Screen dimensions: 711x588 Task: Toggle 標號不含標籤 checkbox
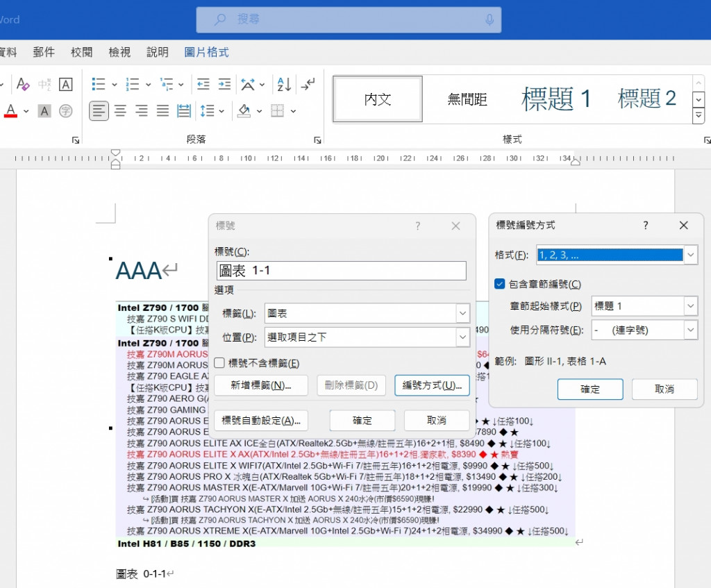[x=219, y=362]
